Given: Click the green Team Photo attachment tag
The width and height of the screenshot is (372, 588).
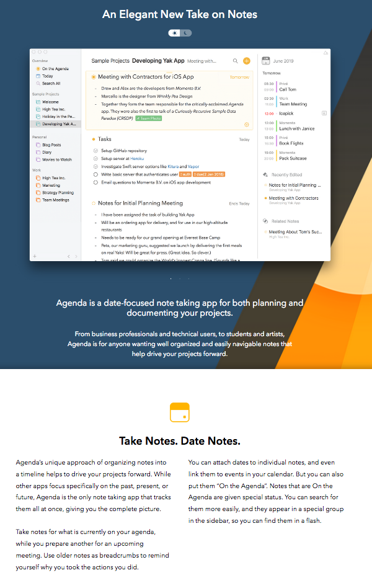Looking at the screenshot, I should pyautogui.click(x=149, y=118).
